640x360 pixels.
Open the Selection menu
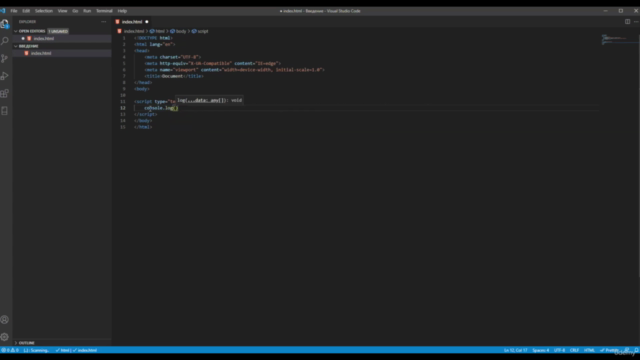[44, 11]
